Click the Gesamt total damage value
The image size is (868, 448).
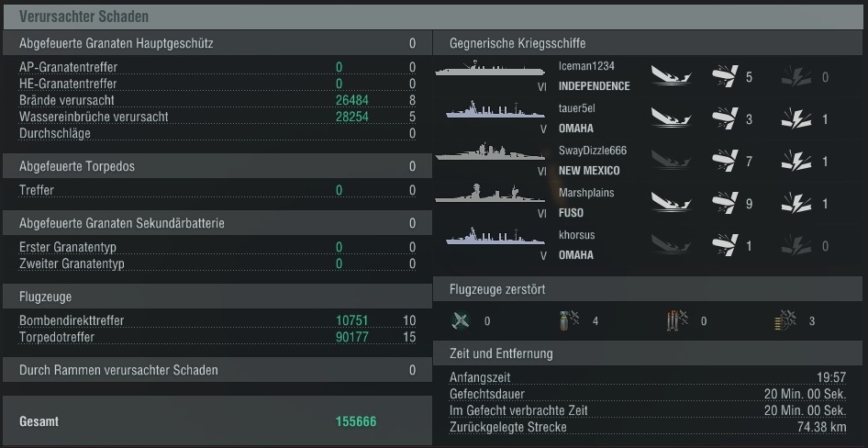(356, 421)
